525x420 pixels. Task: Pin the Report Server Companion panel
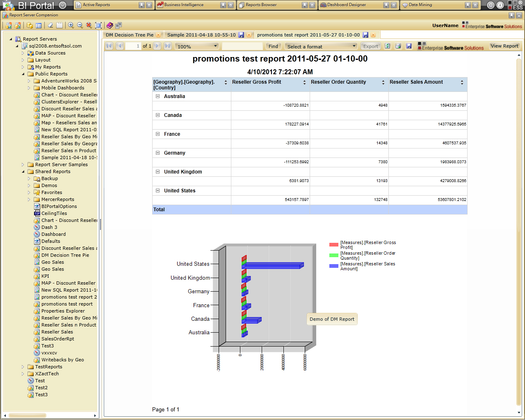point(511,15)
